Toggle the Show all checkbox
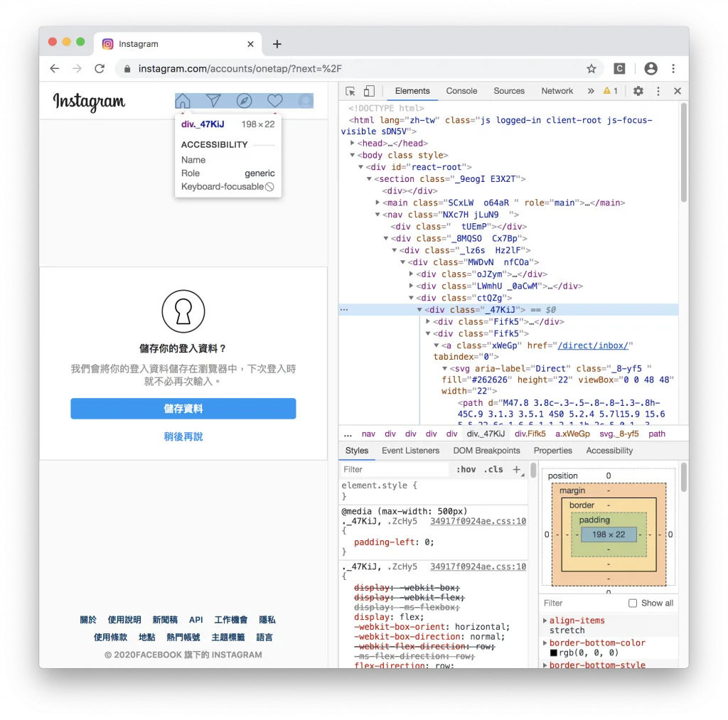 click(x=632, y=603)
